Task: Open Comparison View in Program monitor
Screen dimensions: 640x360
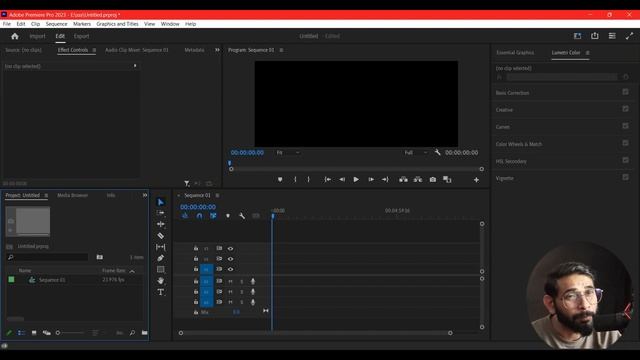Action: coord(447,180)
